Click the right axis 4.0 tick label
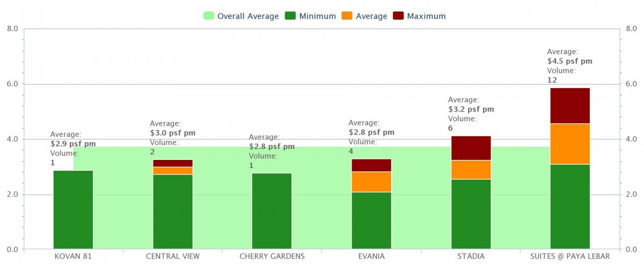 click(x=632, y=139)
